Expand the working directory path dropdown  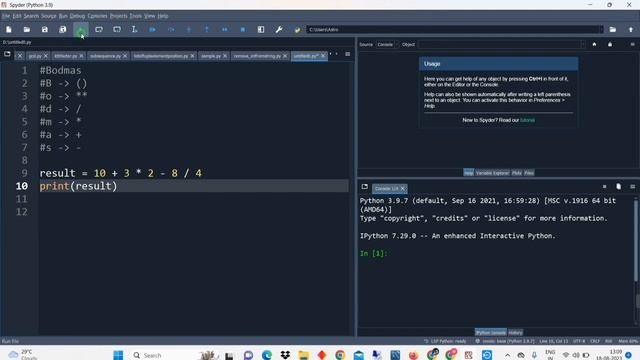pyautogui.click(x=600, y=29)
